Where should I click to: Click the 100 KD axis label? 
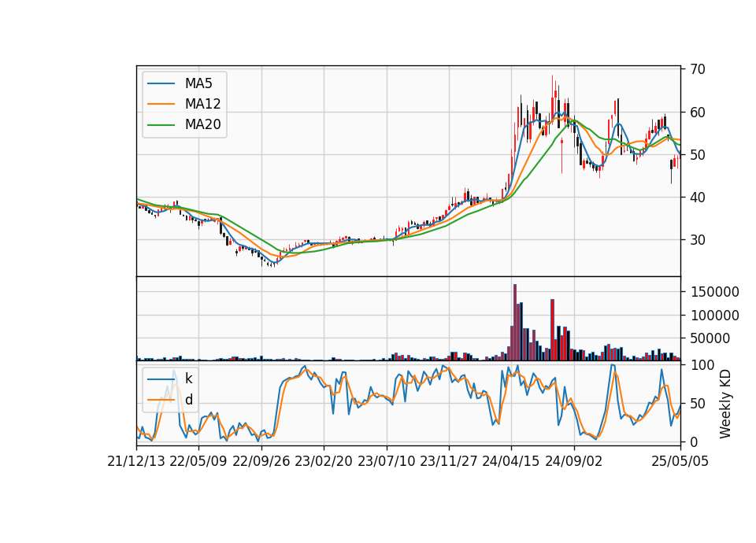(x=702, y=365)
